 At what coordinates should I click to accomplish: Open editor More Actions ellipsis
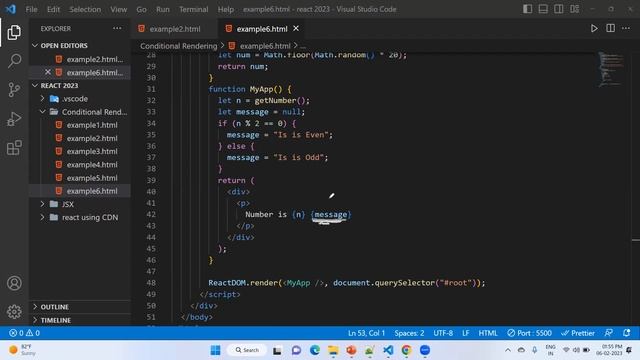click(x=626, y=29)
